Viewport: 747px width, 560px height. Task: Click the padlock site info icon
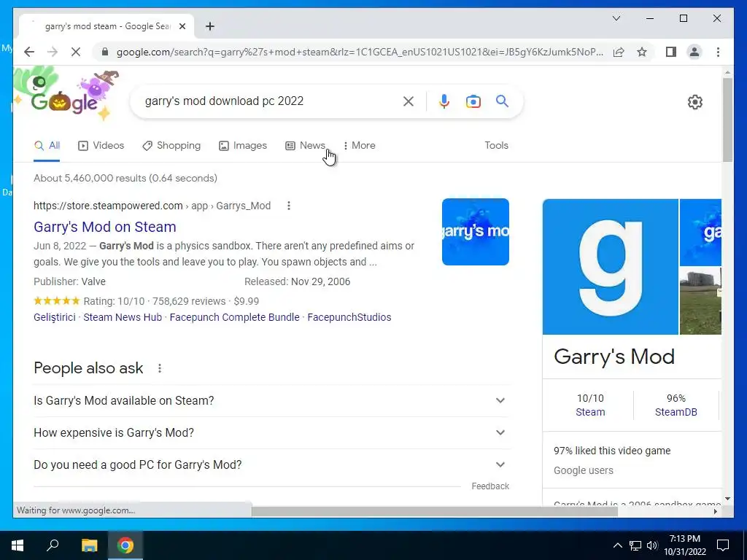click(105, 52)
